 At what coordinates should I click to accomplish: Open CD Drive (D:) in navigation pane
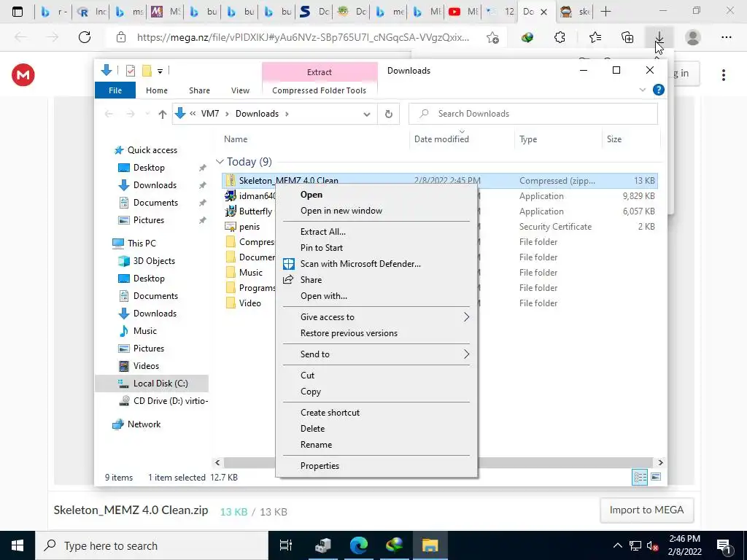pos(163,401)
